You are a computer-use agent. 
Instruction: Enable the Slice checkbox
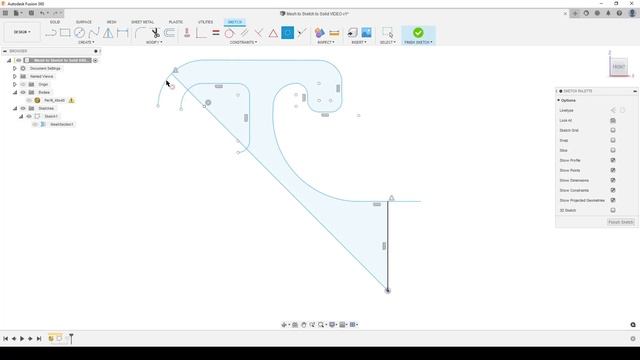coord(613,150)
